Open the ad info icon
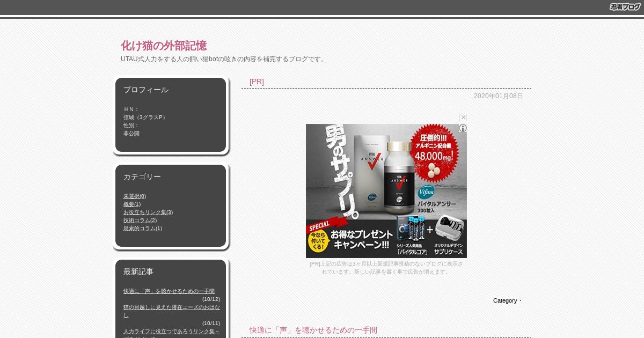644x338 pixels. (463, 128)
